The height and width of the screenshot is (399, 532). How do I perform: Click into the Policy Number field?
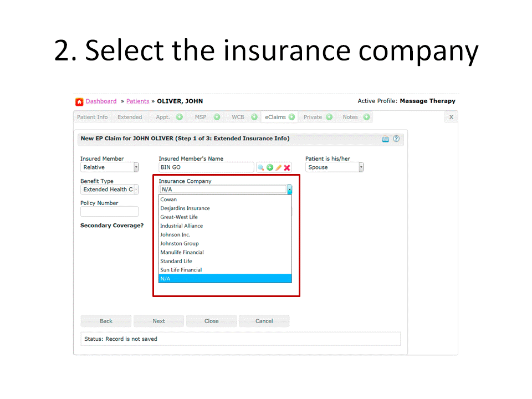(x=109, y=211)
